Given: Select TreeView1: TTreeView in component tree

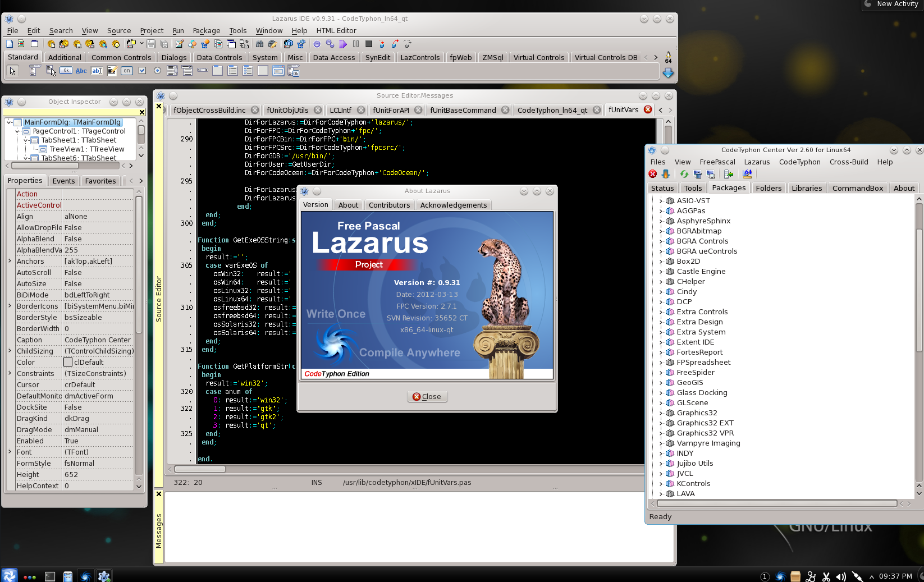Looking at the screenshot, I should click(86, 149).
